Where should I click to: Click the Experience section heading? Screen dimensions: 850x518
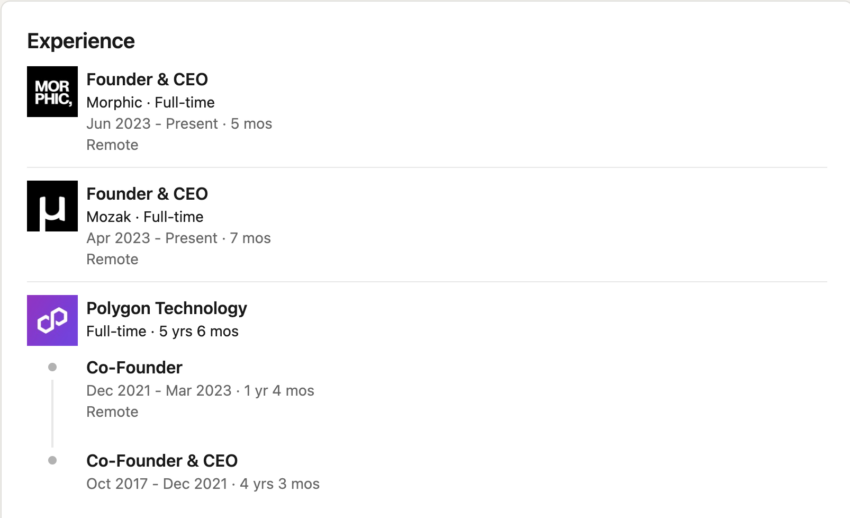pyautogui.click(x=81, y=41)
